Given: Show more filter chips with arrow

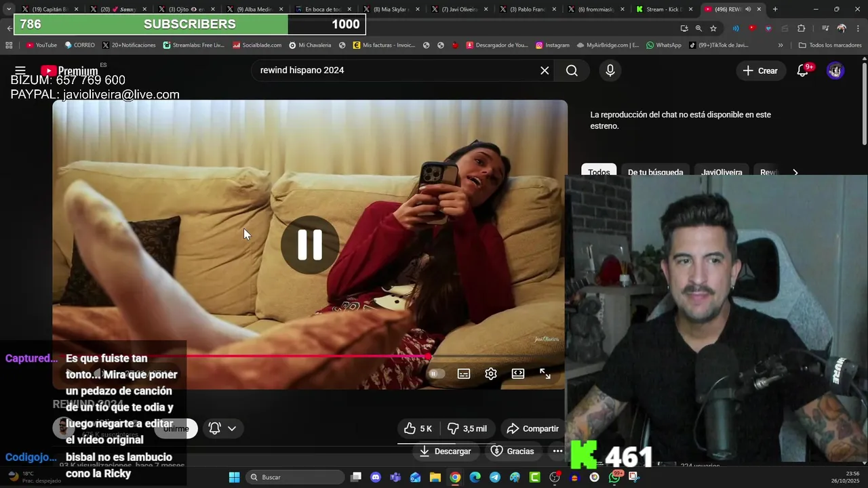Looking at the screenshot, I should click(795, 172).
